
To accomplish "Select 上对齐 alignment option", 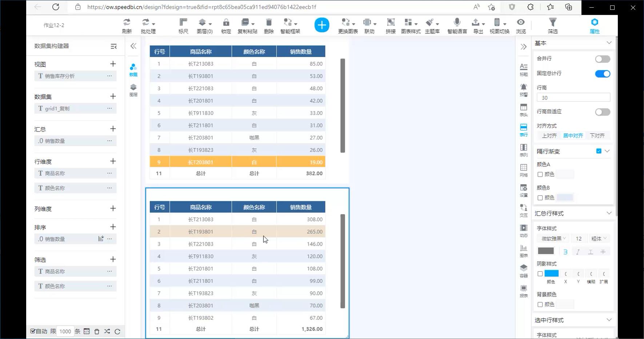I will [549, 136].
